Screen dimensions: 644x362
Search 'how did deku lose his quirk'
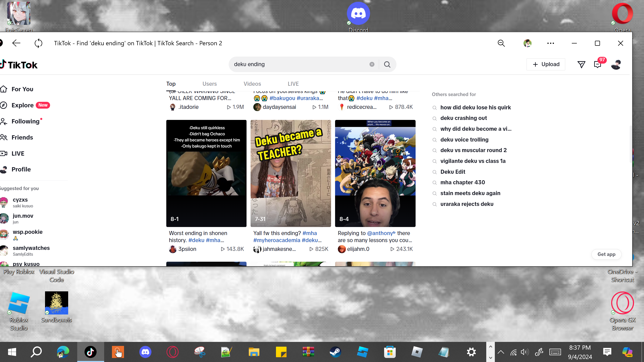pos(475,107)
